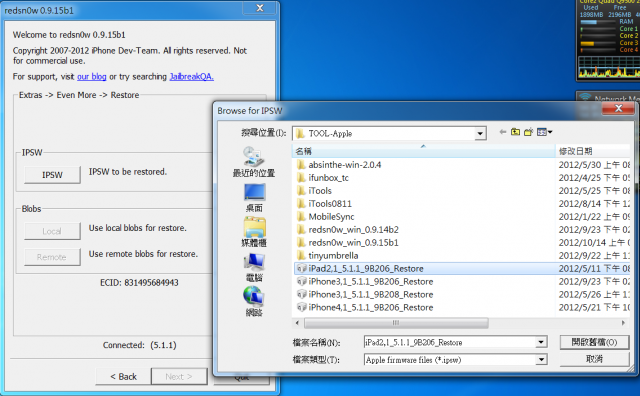Click the iPhone4,1_5.1.1_9B206_Restore file icon
The width and height of the screenshot is (640, 396).
[x=302, y=307]
